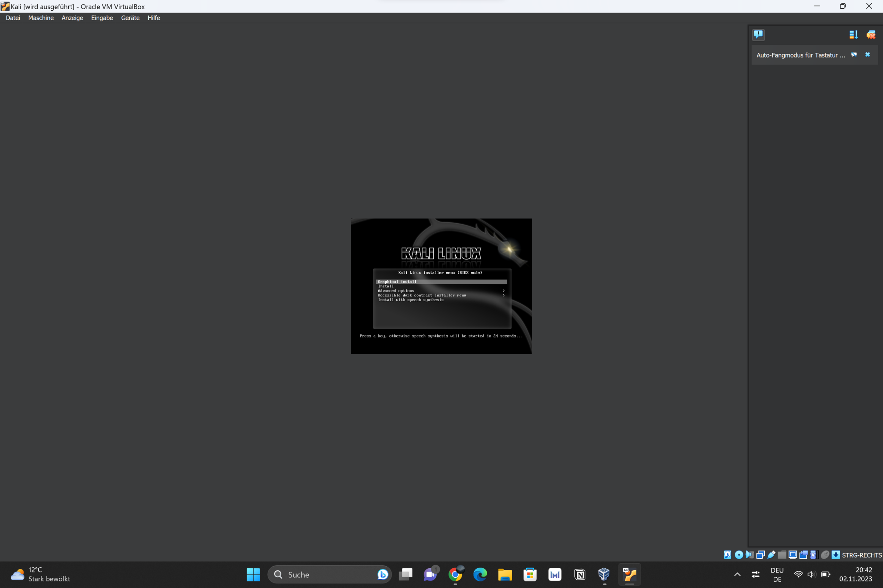
Task: Select Graphical install in Kali menu
Action: (x=441, y=282)
